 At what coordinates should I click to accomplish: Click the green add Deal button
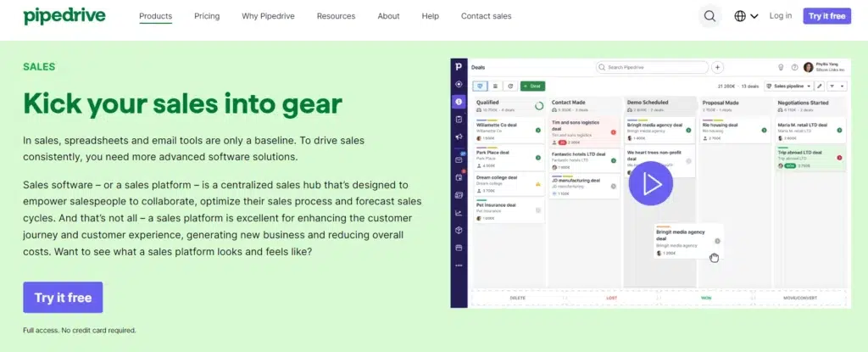point(532,86)
